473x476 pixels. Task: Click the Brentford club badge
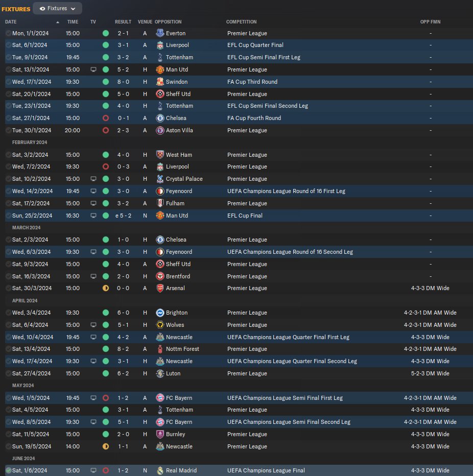coord(160,276)
